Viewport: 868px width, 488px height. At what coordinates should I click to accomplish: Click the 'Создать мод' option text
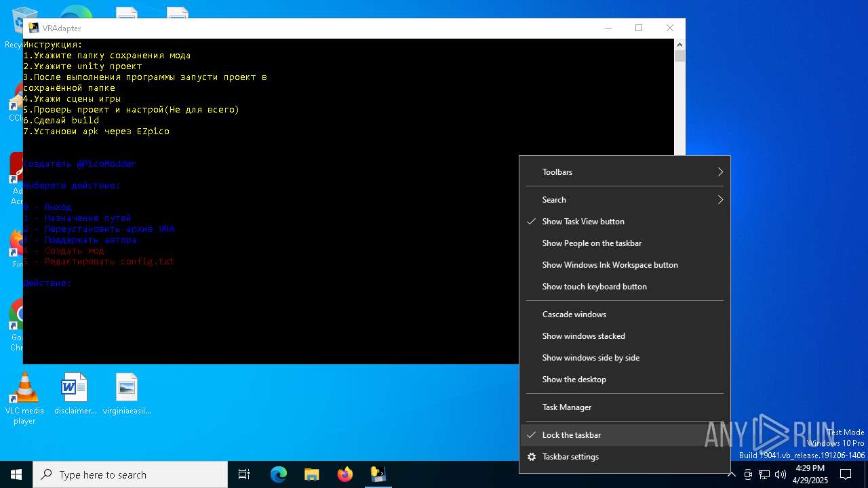pos(74,251)
